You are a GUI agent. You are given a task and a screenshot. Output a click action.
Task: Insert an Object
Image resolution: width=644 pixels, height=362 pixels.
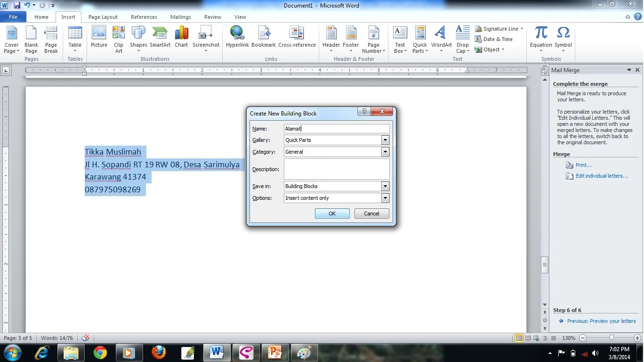point(490,49)
